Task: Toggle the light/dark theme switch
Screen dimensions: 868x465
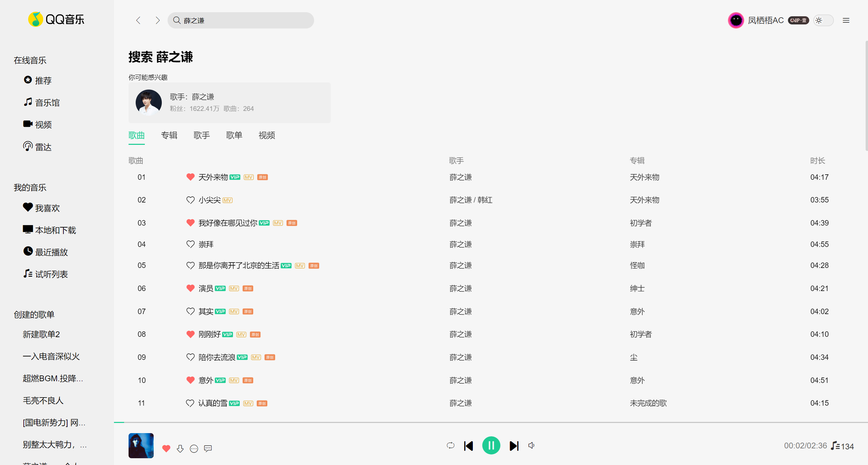Action: click(823, 20)
